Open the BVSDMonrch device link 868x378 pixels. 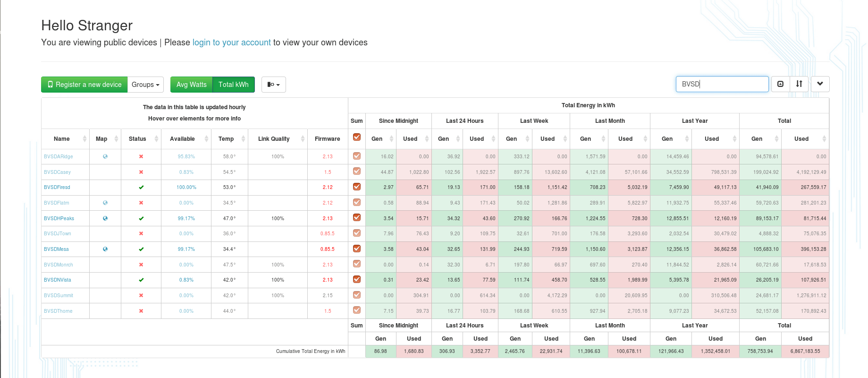(59, 265)
